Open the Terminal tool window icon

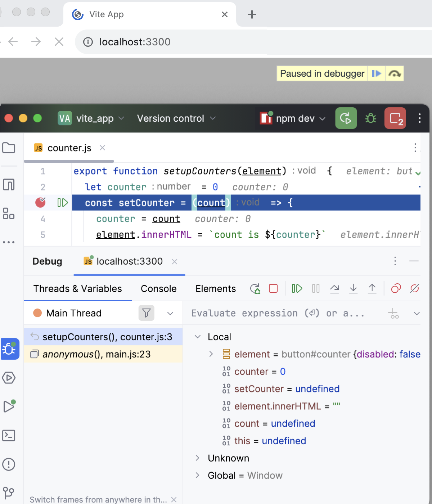point(9,436)
